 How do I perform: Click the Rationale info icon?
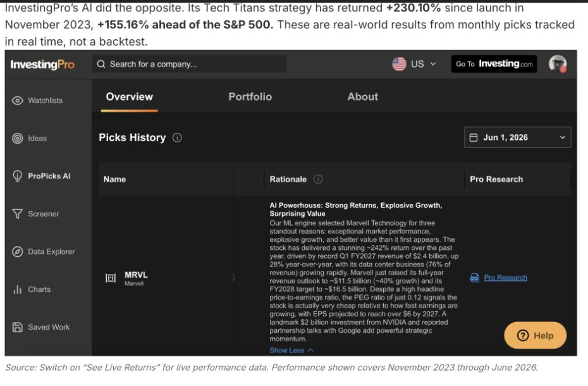[x=318, y=180]
